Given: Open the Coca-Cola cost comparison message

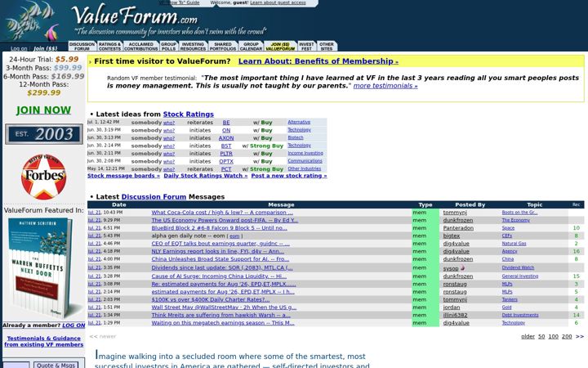Looking at the screenshot, I should 222,213.
